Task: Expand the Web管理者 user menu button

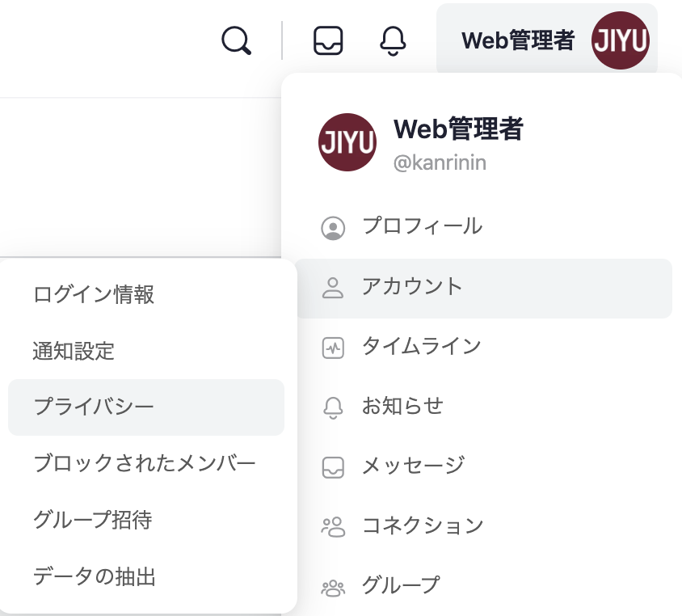Action: point(547,40)
